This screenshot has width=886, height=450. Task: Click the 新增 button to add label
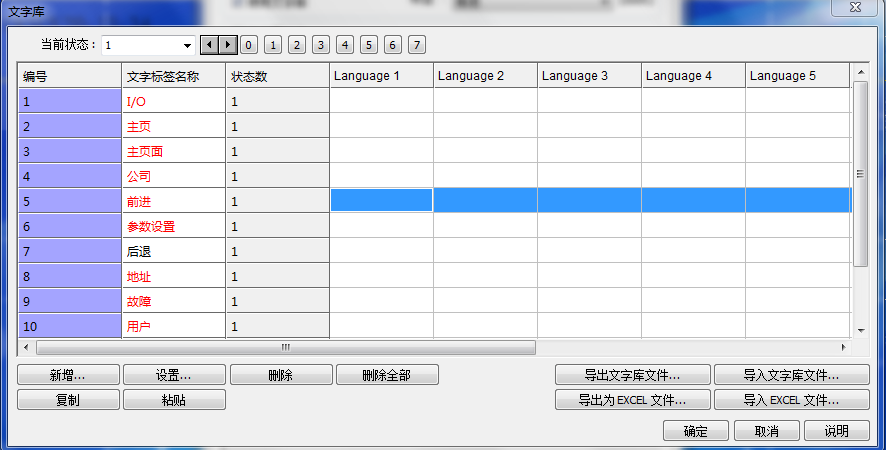click(68, 375)
